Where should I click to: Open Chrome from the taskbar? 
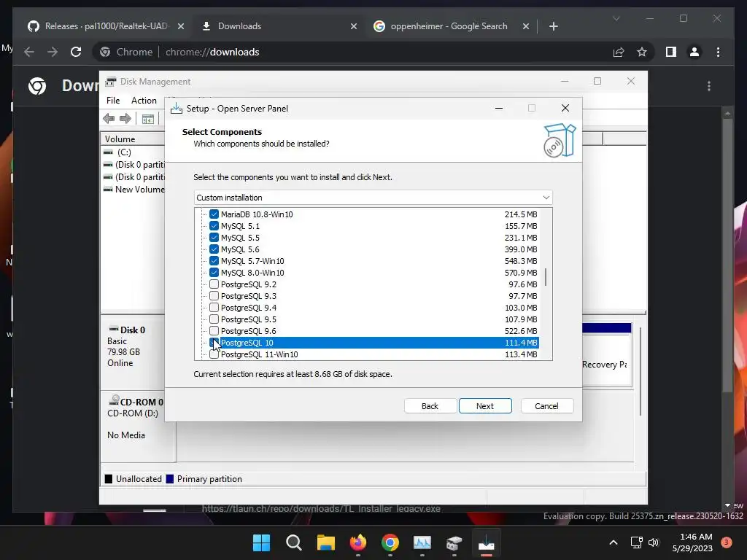[390, 542]
